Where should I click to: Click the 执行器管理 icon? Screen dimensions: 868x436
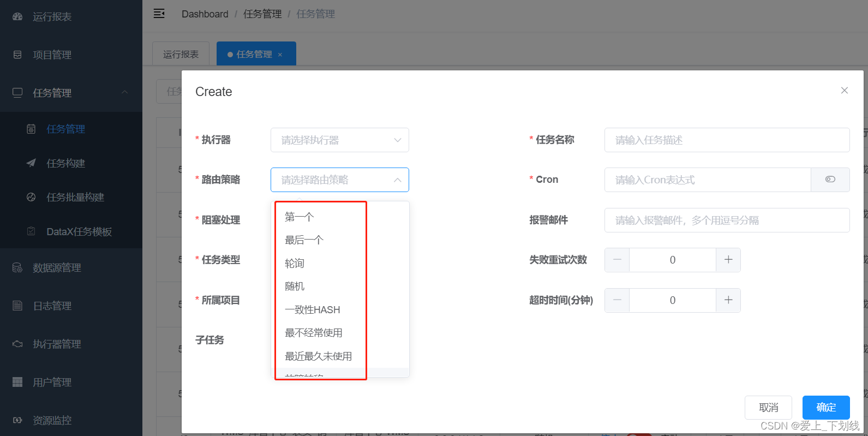pyautogui.click(x=17, y=344)
